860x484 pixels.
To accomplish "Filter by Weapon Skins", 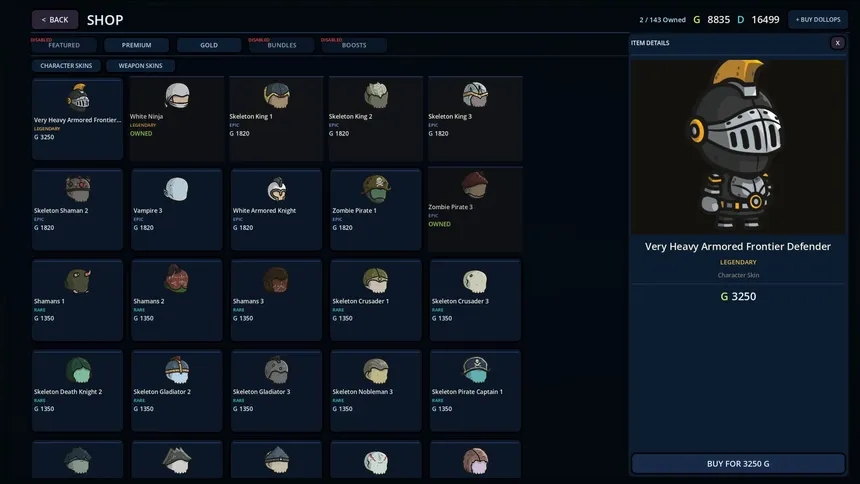I will coord(140,65).
